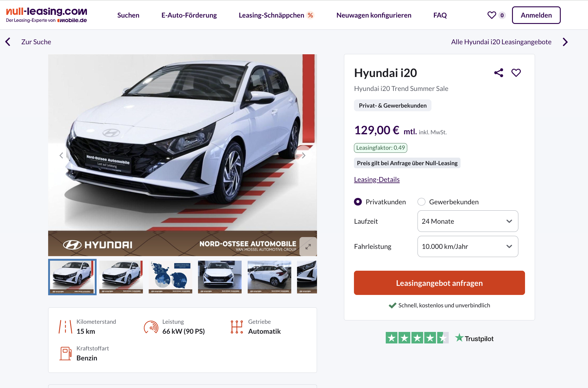Click the Preis gilt bei Anfrage über Null-Leasing note
Viewport: 588px width, 388px height.
point(407,163)
